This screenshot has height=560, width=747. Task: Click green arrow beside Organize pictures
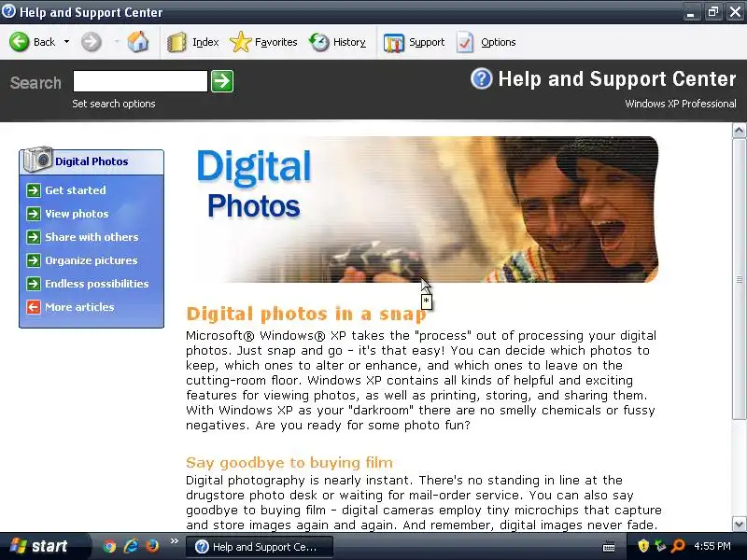(34, 260)
